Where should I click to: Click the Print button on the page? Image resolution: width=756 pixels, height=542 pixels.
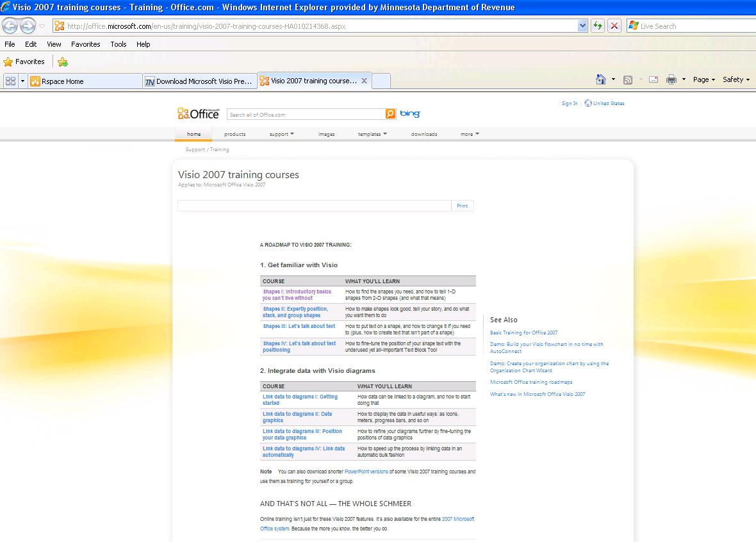point(463,206)
